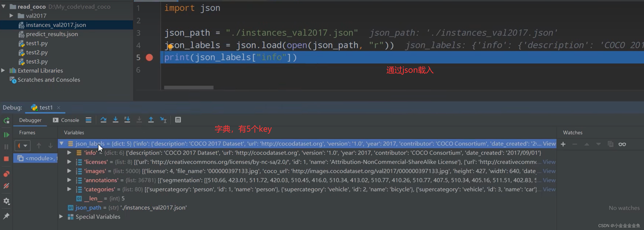Toggle show watches in variables glasses icon
Screen dimensions: 644x230
pos(622,144)
